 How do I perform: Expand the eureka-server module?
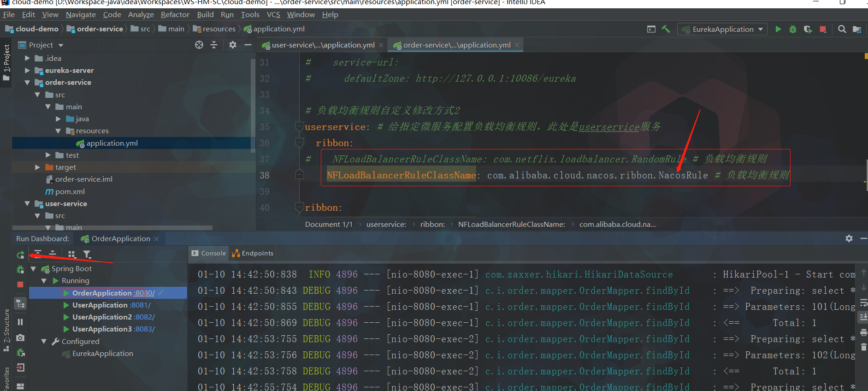point(27,70)
